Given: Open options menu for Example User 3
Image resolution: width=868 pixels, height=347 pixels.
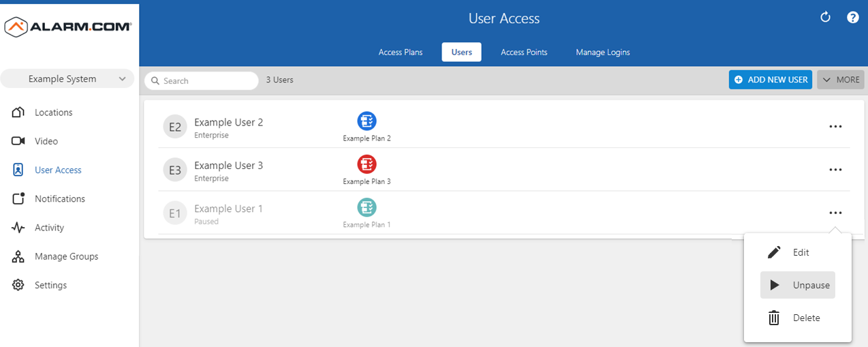Looking at the screenshot, I should click(x=835, y=170).
